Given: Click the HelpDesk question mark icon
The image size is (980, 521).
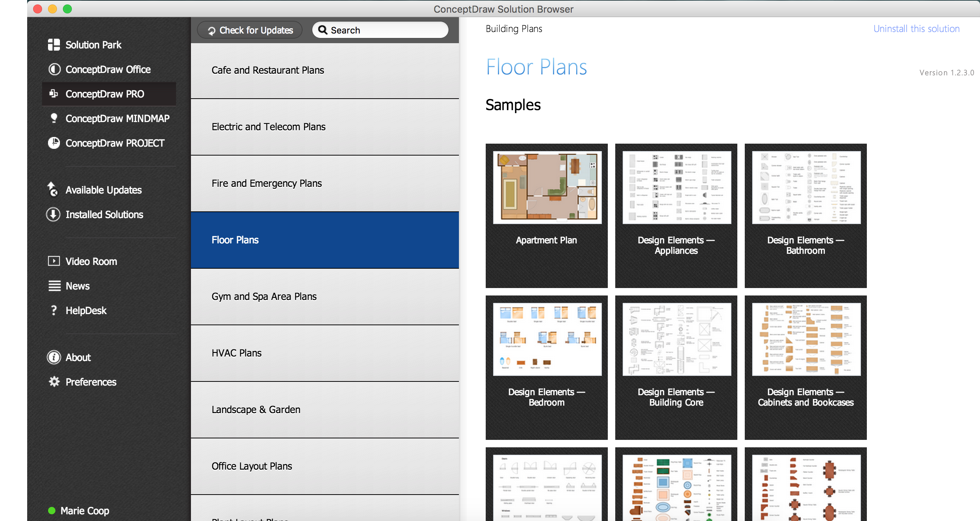Looking at the screenshot, I should click(x=54, y=310).
